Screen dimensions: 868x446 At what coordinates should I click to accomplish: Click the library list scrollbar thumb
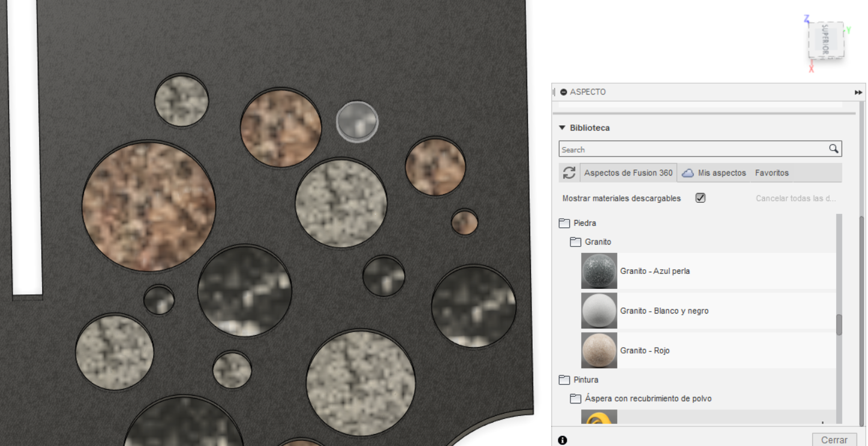839,324
